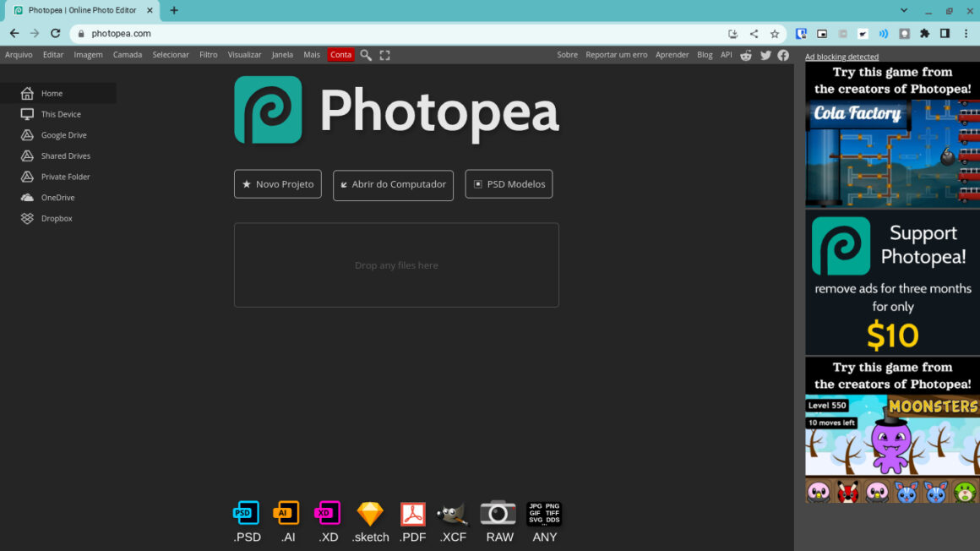Select the Adobe Illustrator .AI icon

pos(286,513)
